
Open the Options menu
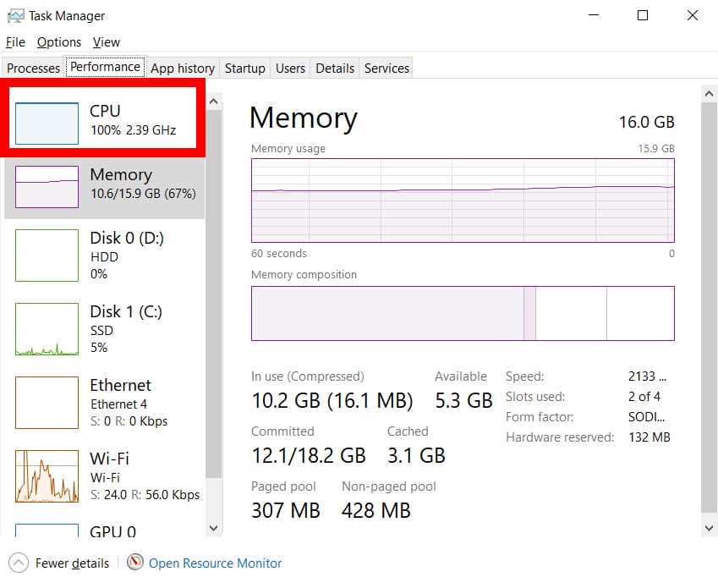(59, 42)
